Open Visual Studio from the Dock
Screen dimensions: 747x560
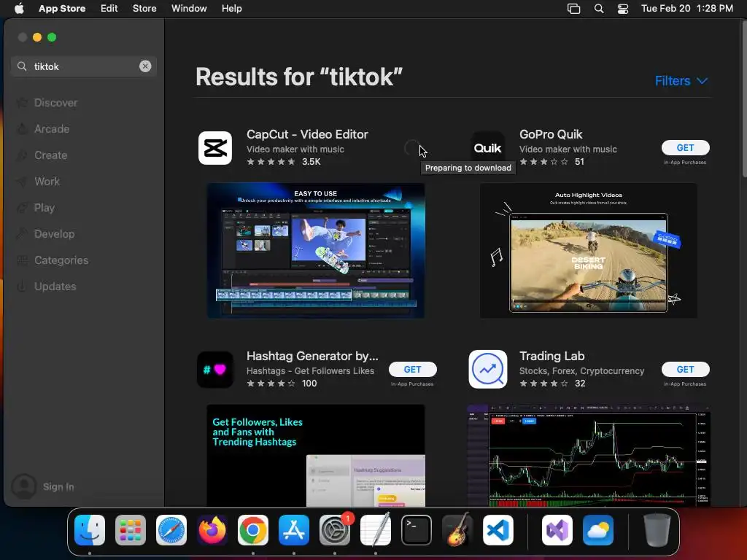(x=557, y=530)
